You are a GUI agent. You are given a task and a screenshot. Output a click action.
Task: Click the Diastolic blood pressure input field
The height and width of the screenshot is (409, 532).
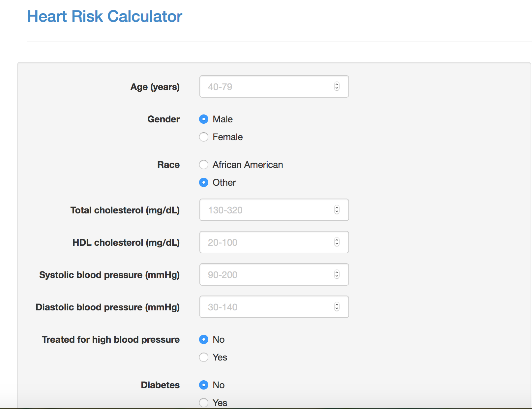coord(274,307)
